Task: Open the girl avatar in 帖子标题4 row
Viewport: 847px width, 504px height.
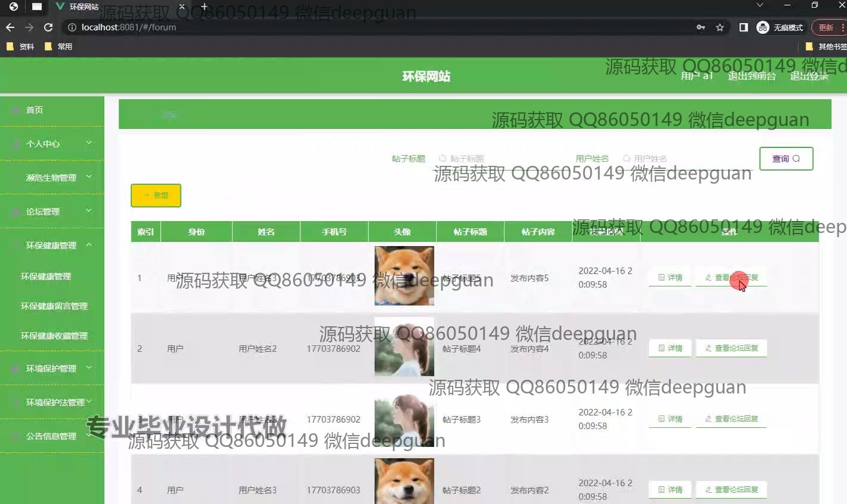Action: (x=404, y=346)
